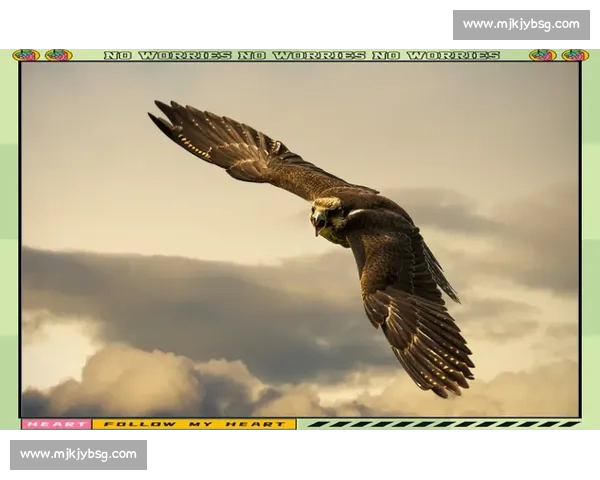
Task: Click the last NO WORRIES text
Action: [x=436, y=55]
